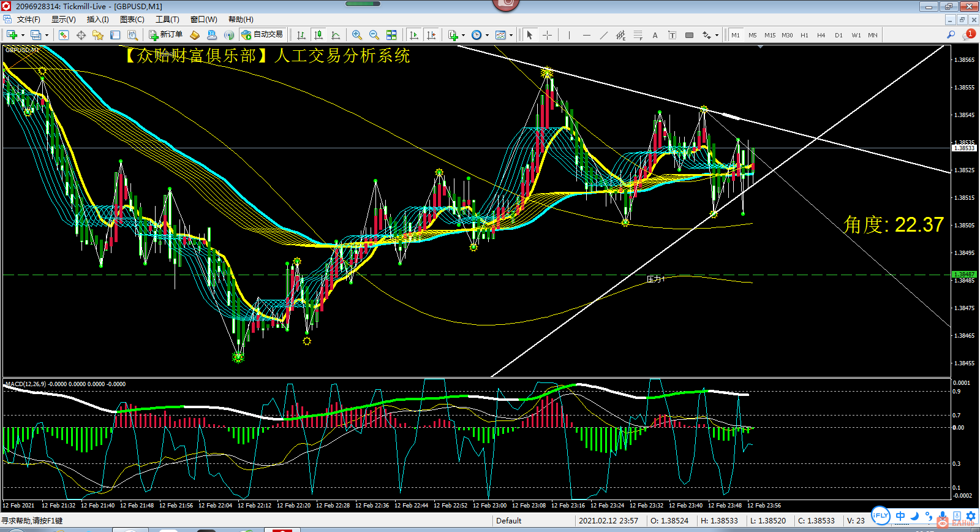
Task: Click the MACD(12,26,9) indicator label
Action: (25, 384)
